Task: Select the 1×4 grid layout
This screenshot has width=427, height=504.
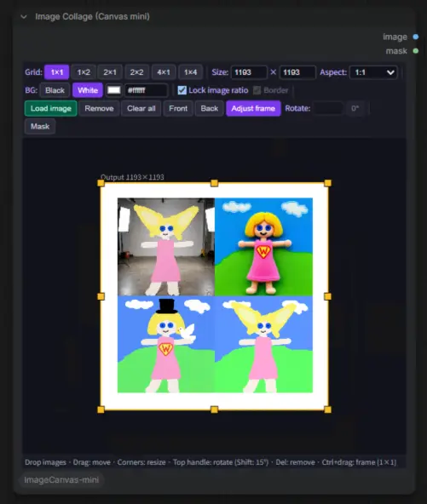Action: (x=191, y=72)
